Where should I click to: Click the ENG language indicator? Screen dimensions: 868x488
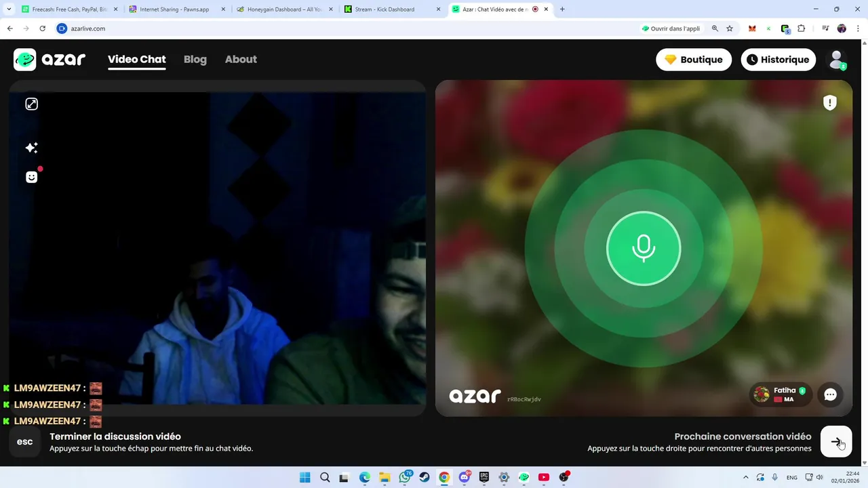pyautogui.click(x=791, y=477)
